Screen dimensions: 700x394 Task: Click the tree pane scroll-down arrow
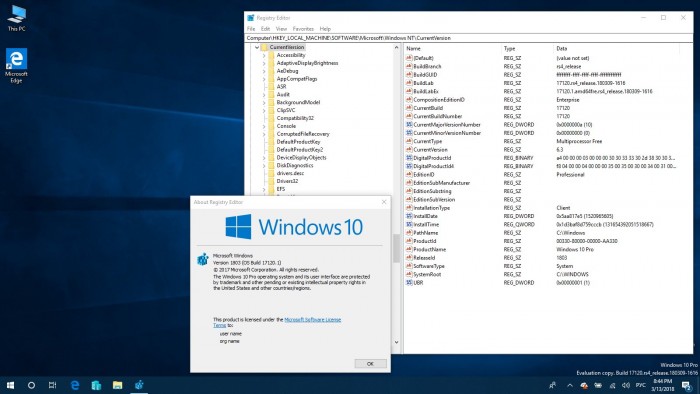[396, 343]
